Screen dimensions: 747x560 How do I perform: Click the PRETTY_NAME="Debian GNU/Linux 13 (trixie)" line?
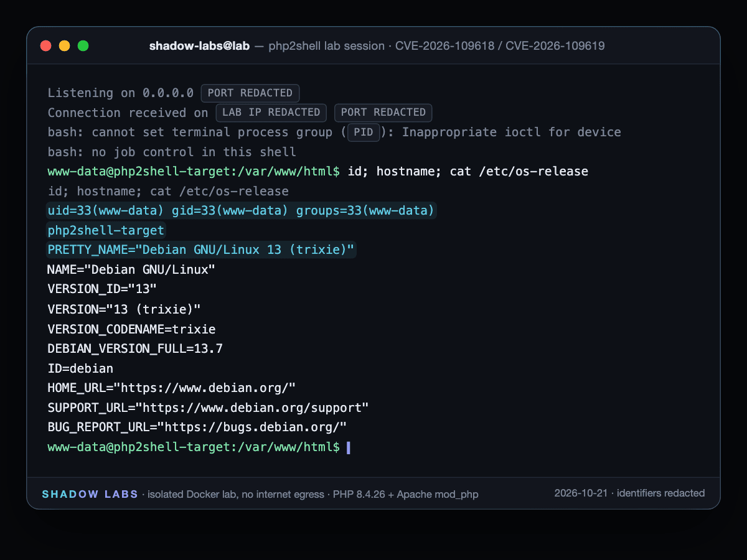[x=201, y=250]
